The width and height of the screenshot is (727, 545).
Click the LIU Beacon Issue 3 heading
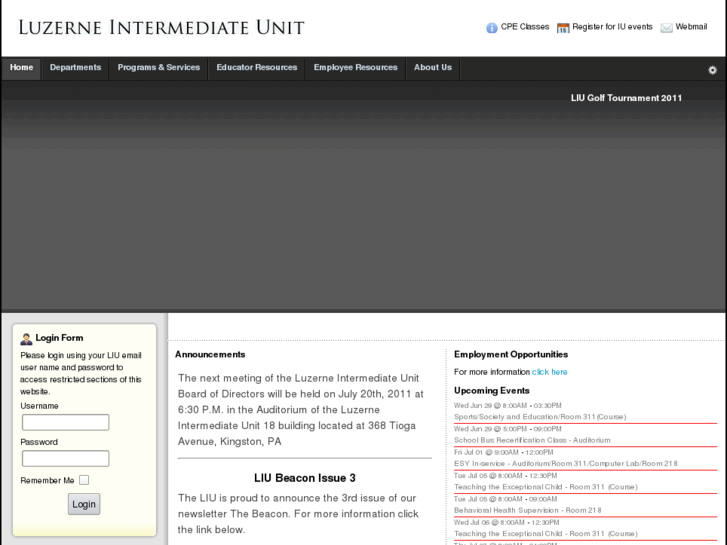(x=305, y=478)
